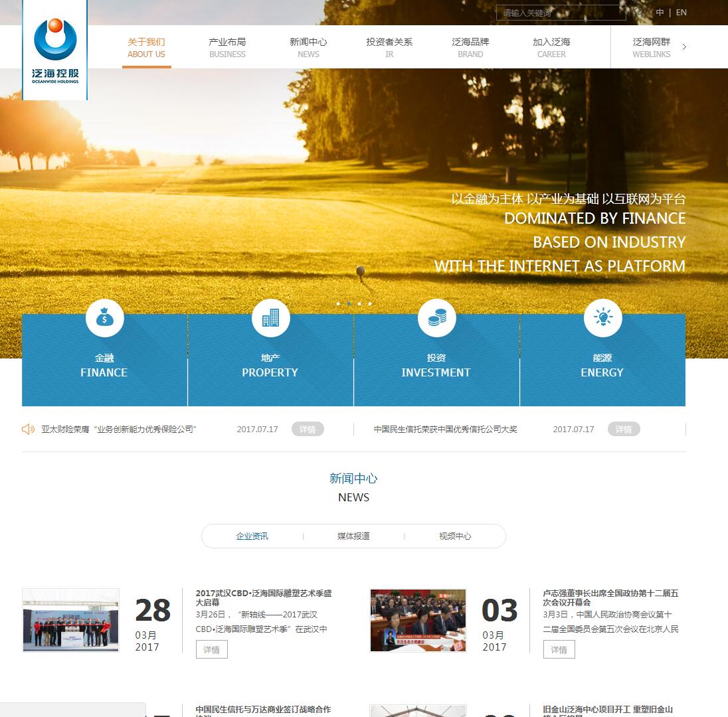728x717 pixels.
Task: Select the 企业资讯 news tab
Action: coord(252,536)
